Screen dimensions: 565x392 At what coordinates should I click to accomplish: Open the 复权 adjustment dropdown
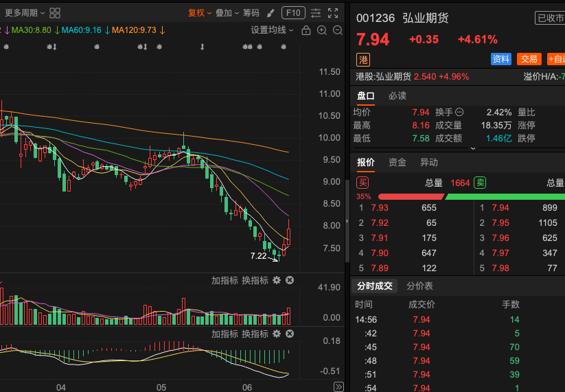(x=200, y=13)
